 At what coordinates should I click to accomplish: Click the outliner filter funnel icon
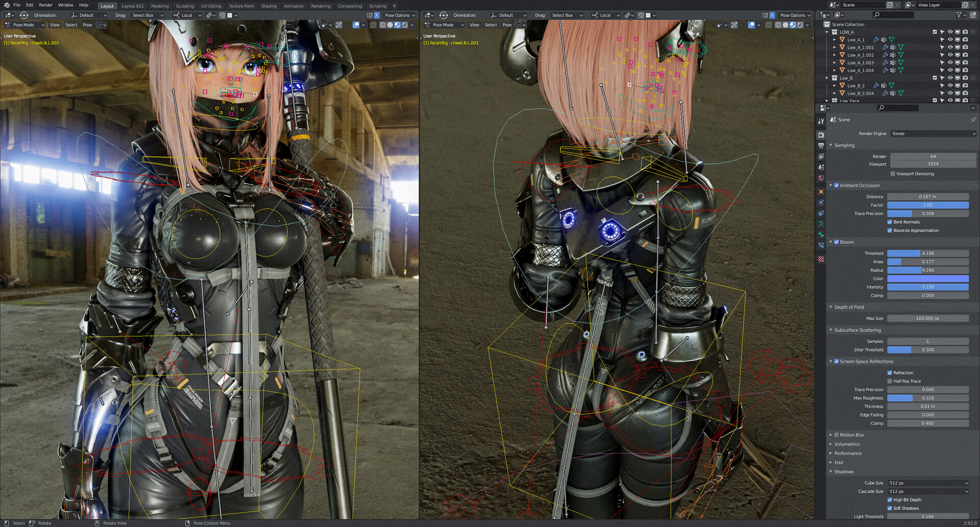pyautogui.click(x=959, y=15)
